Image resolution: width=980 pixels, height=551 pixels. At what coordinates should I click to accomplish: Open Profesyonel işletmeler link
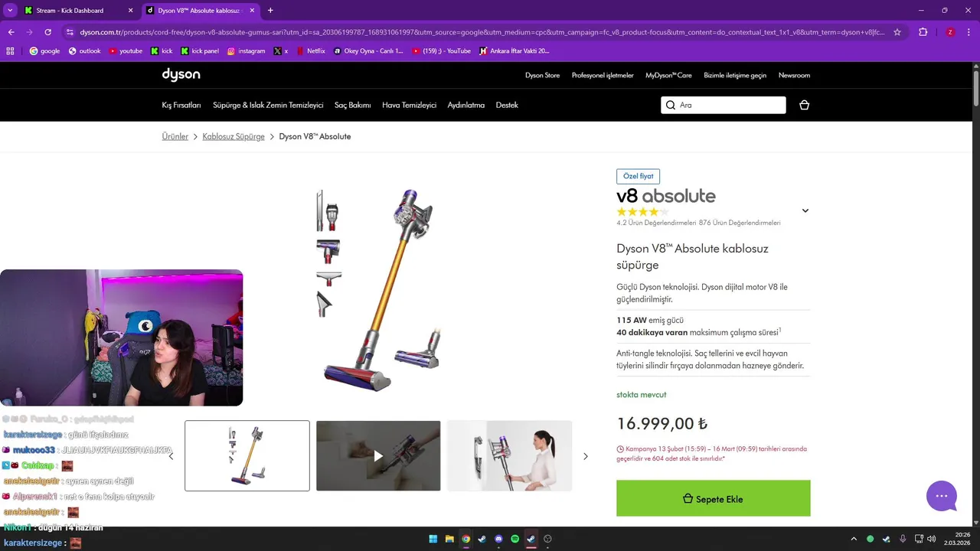(603, 75)
